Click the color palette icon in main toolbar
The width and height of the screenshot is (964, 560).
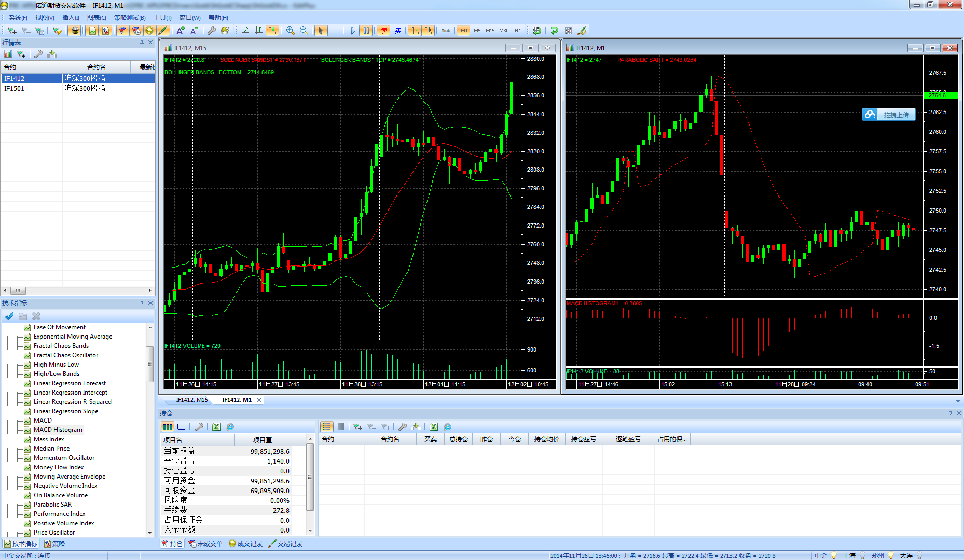pos(225,31)
